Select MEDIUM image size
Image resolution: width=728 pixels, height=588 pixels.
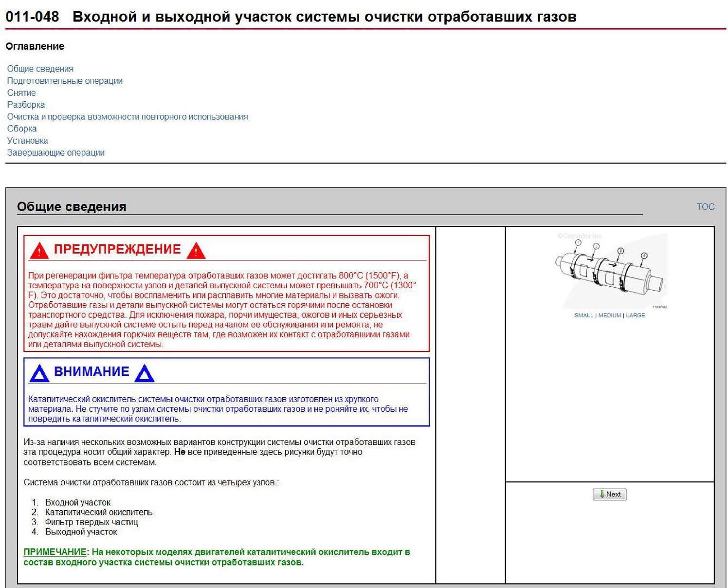pyautogui.click(x=609, y=315)
